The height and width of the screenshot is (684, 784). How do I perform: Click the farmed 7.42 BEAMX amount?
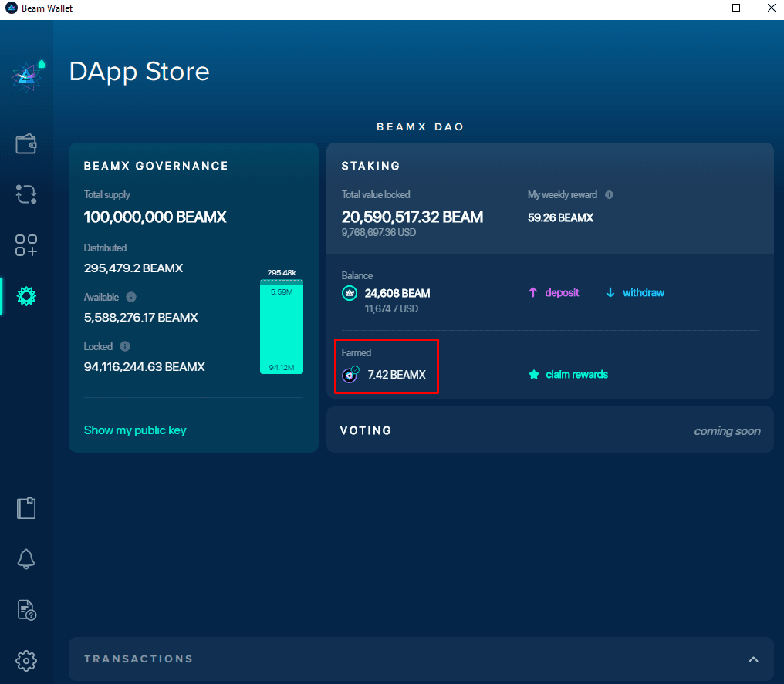pyautogui.click(x=396, y=375)
